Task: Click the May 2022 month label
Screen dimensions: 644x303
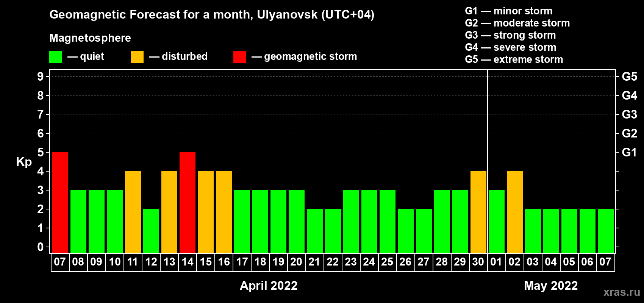Action: coord(551,286)
